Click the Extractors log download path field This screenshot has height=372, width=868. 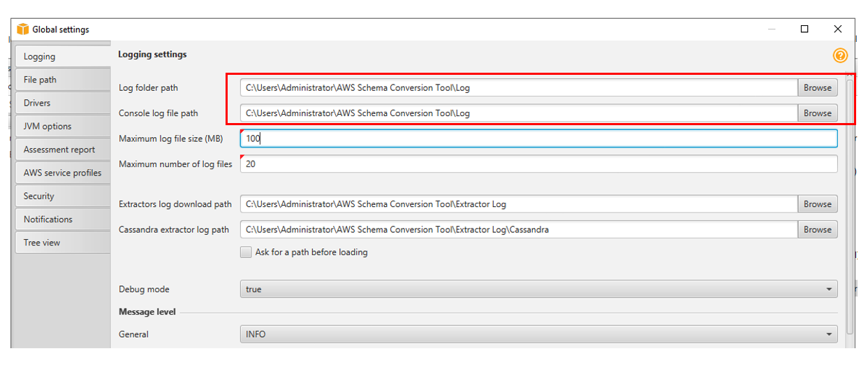(519, 204)
